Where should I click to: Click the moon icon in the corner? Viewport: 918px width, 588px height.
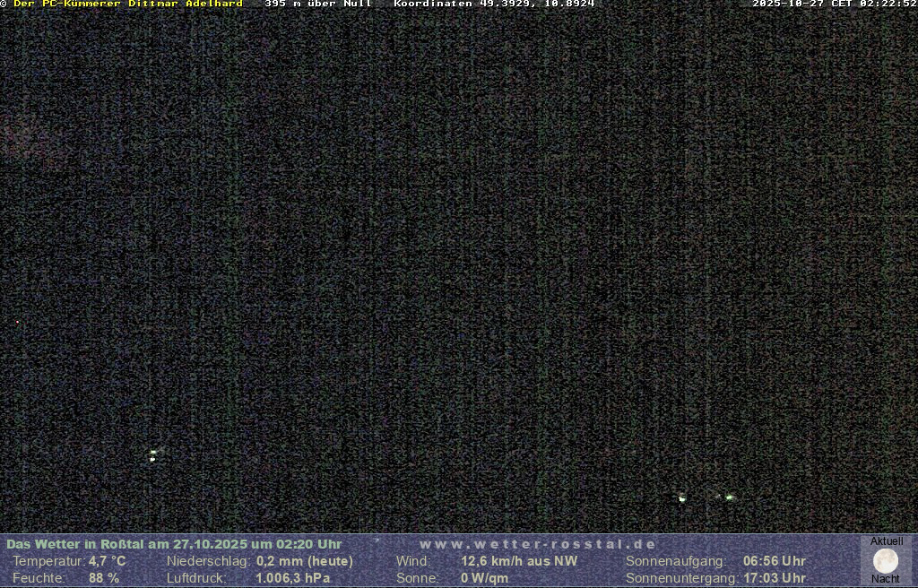886,561
